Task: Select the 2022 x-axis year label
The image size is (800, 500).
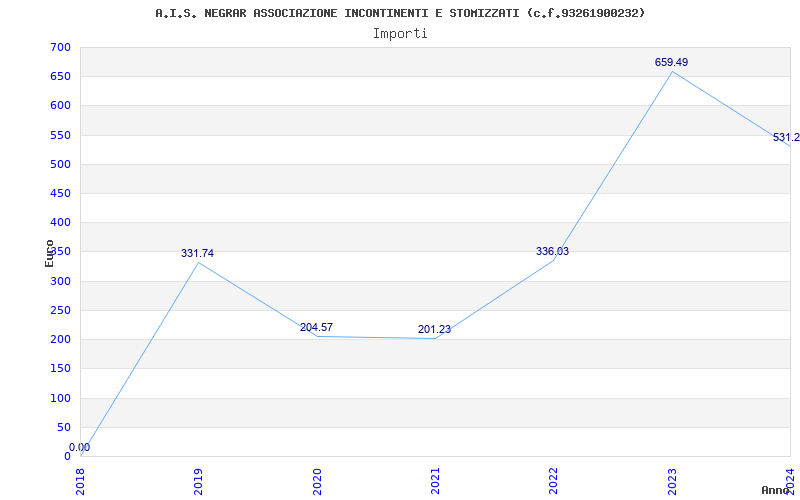Action: (554, 481)
